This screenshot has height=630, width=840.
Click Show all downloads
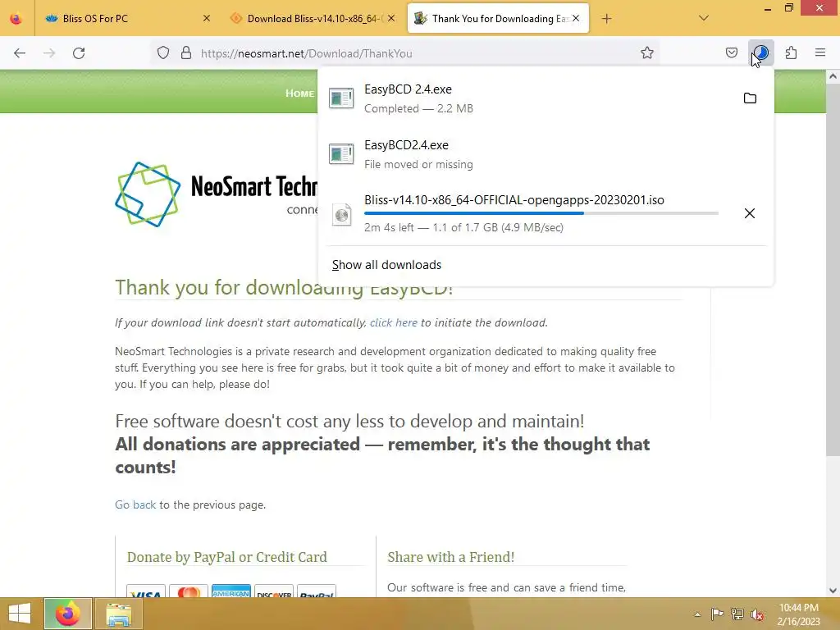coord(387,265)
